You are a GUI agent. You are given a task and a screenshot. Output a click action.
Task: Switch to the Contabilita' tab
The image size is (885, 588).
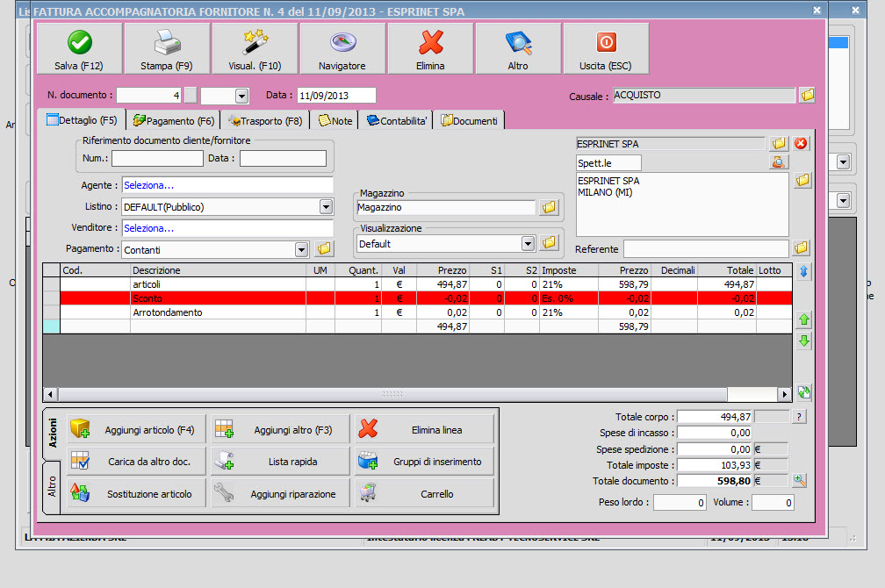(397, 121)
